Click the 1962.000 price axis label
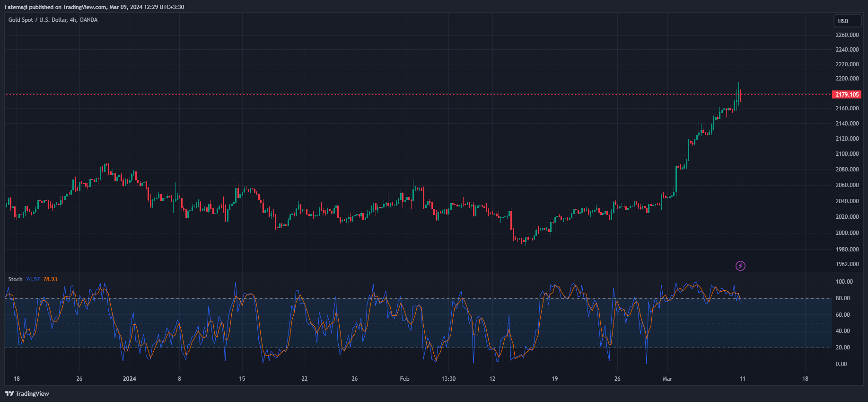 [847, 264]
